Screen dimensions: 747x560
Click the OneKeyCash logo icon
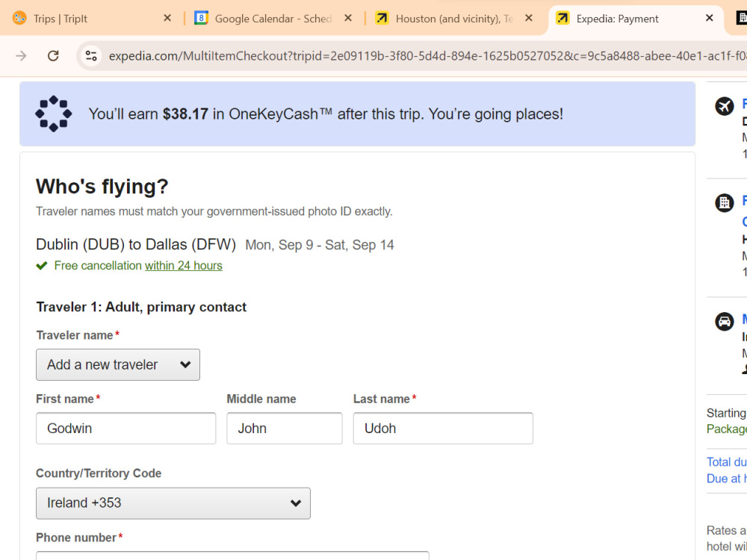pyautogui.click(x=53, y=113)
